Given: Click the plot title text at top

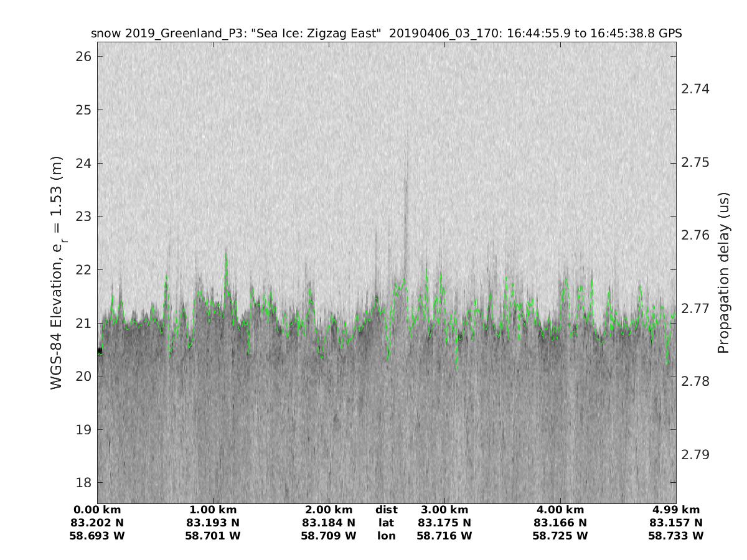Looking at the screenshot, I should pyautogui.click(x=386, y=34).
